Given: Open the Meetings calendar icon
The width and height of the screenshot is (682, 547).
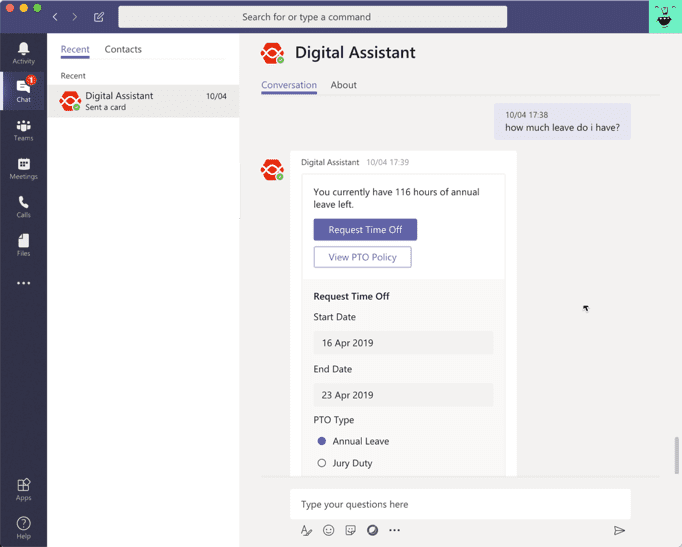Looking at the screenshot, I should pos(23,168).
